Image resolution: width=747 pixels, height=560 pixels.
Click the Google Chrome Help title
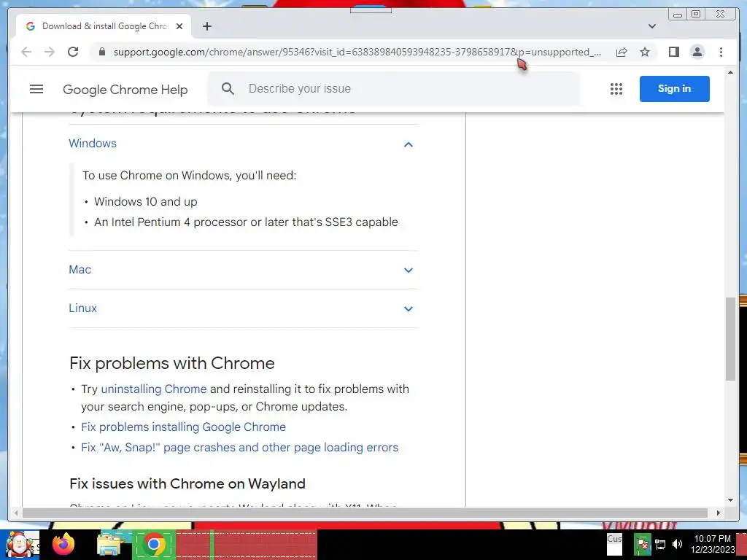pyautogui.click(x=125, y=90)
